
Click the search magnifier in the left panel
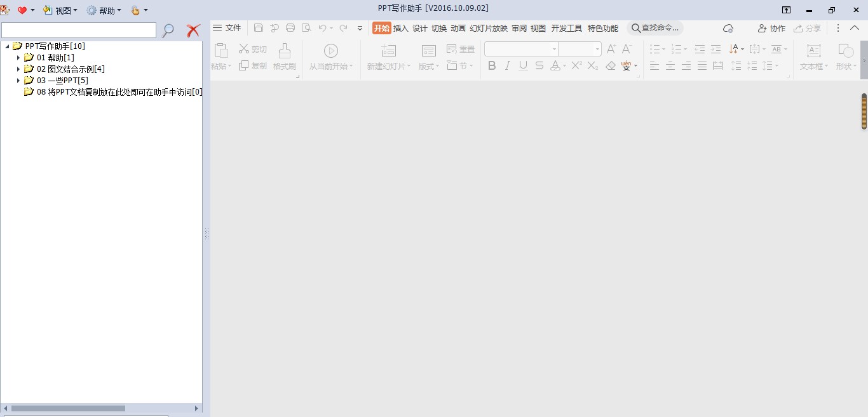coord(168,30)
